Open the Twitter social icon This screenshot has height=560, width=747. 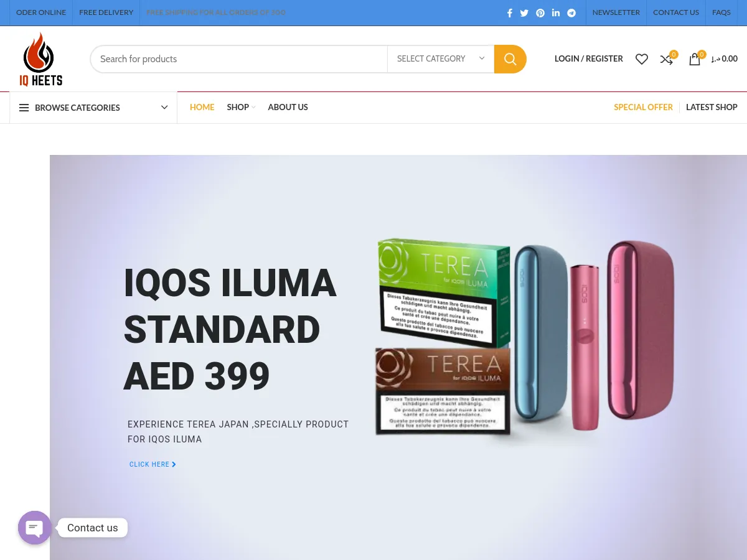pyautogui.click(x=524, y=13)
